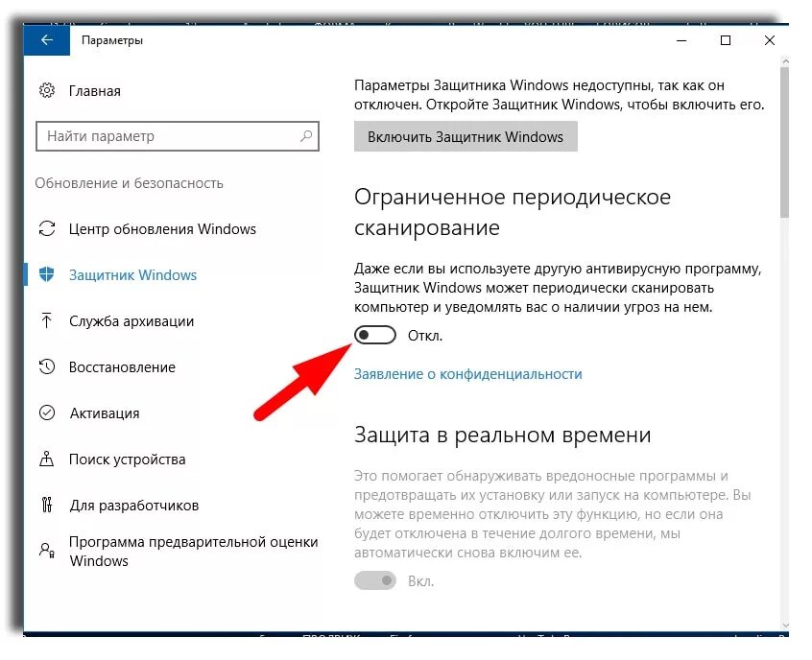Viewport: 812px width, 660px height.
Task: Click the back arrow in title bar
Action: tap(47, 40)
